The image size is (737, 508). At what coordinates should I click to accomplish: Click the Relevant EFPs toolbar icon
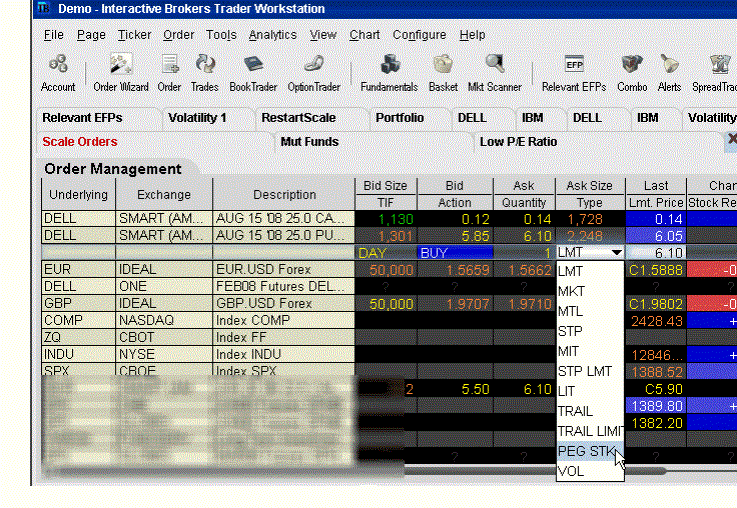point(574,72)
